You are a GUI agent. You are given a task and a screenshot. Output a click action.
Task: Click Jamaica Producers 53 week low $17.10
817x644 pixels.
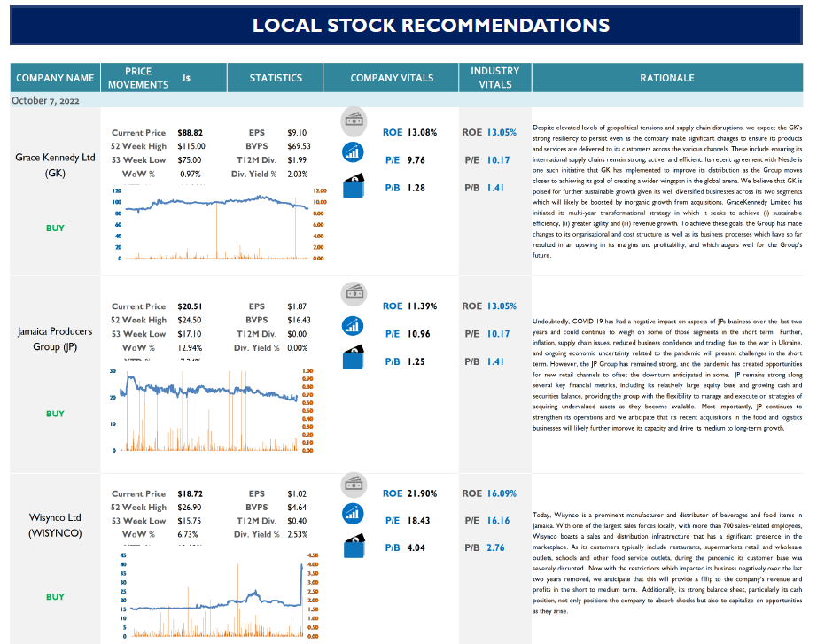189,333
